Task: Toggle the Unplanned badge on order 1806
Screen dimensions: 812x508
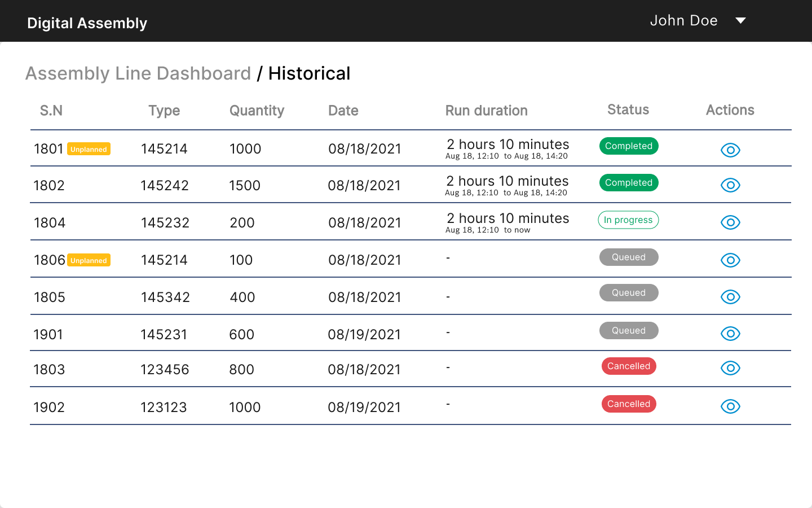Action: point(89,260)
